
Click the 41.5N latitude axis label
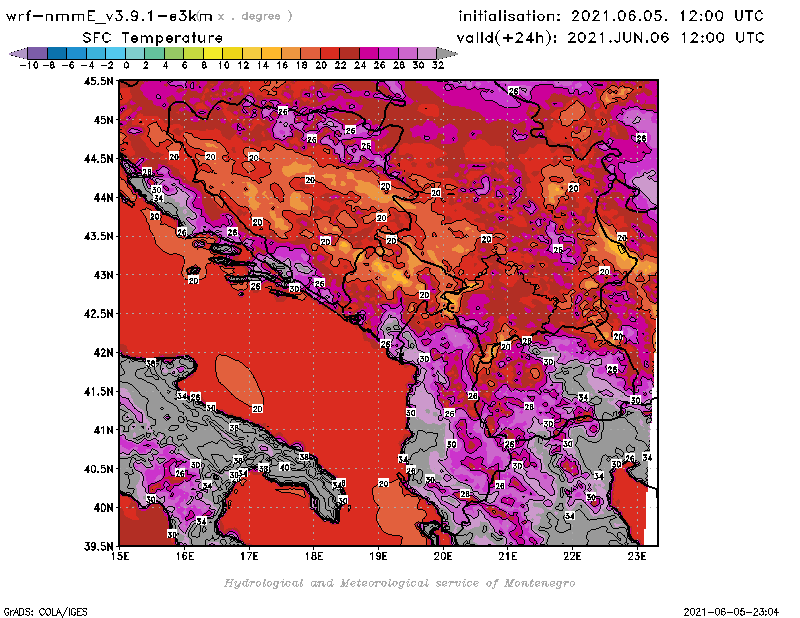pyautogui.click(x=98, y=391)
